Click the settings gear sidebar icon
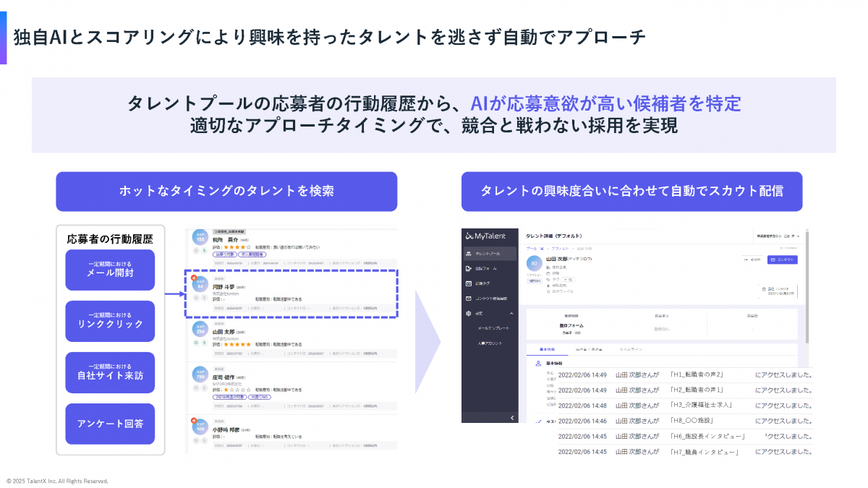Viewport: 868px width, 488px height. point(469,313)
